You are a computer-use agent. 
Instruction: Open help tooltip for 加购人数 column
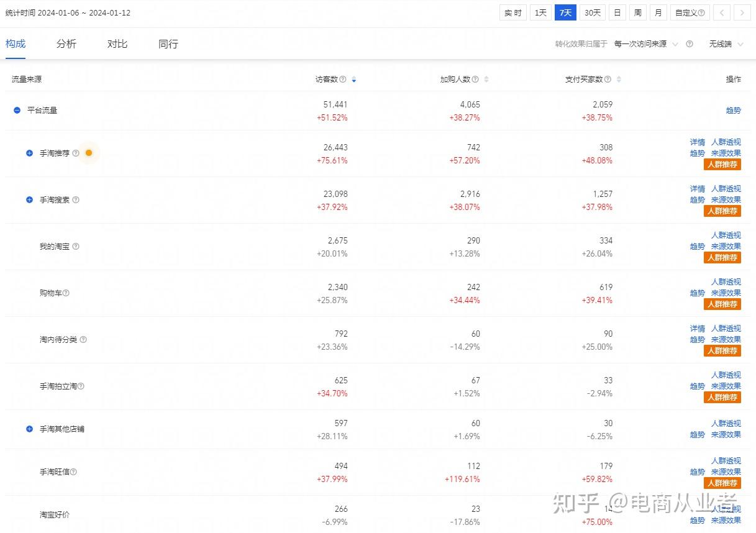tap(475, 80)
